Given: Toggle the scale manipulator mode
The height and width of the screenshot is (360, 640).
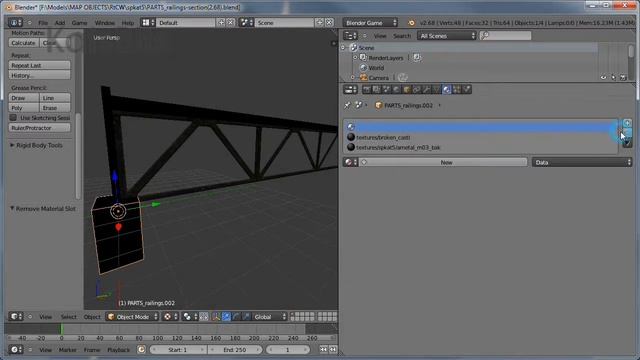Looking at the screenshot, I should 246,317.
